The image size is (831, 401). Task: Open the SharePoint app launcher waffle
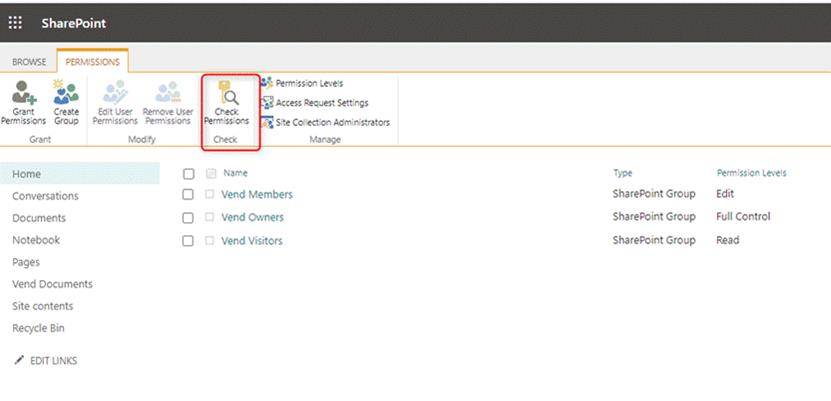click(x=16, y=23)
